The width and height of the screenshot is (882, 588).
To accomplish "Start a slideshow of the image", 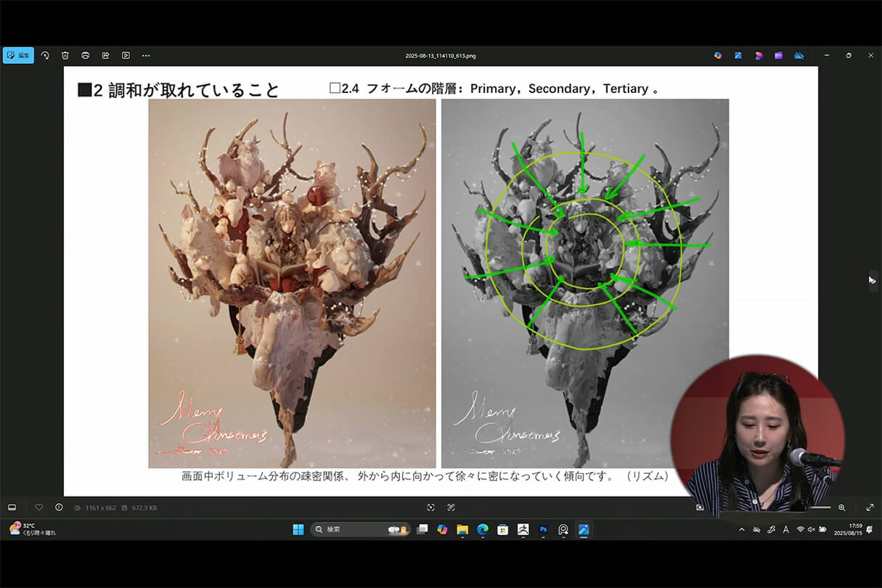I will click(x=125, y=55).
